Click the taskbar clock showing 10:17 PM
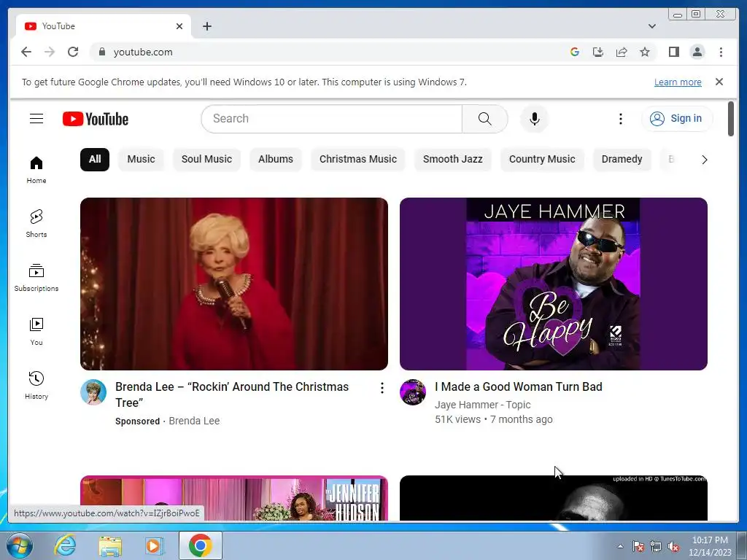Screen dimensions: 747x560 point(710,546)
